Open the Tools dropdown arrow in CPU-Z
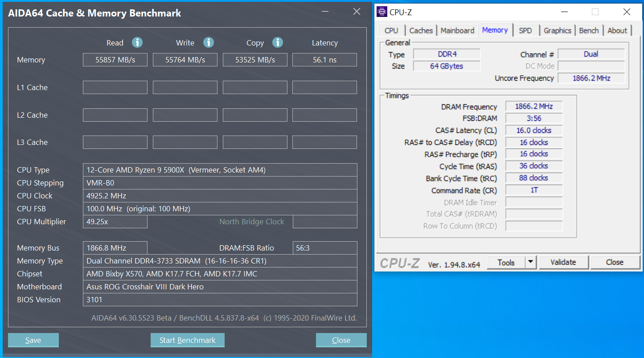The width and height of the screenshot is (644, 358). click(530, 262)
